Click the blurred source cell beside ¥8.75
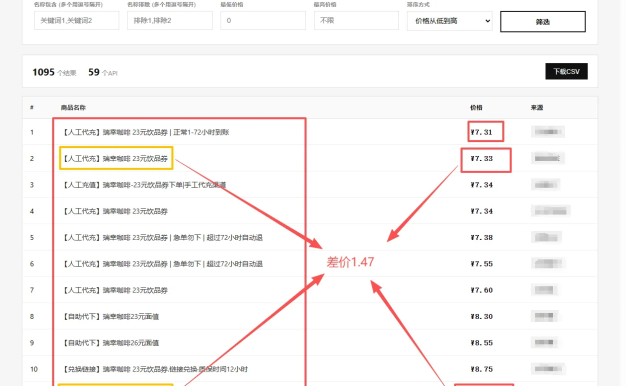Image resolution: width=626 pixels, height=386 pixels. point(548,369)
